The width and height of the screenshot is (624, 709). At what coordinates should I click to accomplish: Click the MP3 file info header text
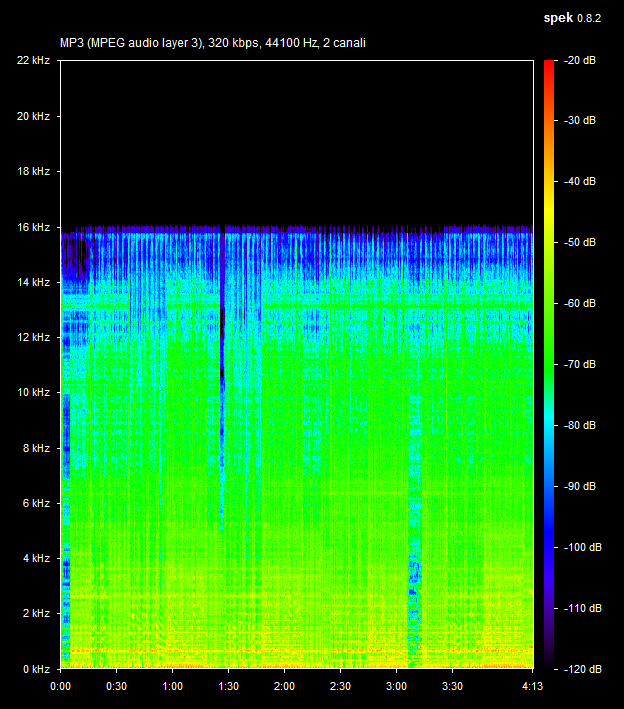[x=213, y=43]
